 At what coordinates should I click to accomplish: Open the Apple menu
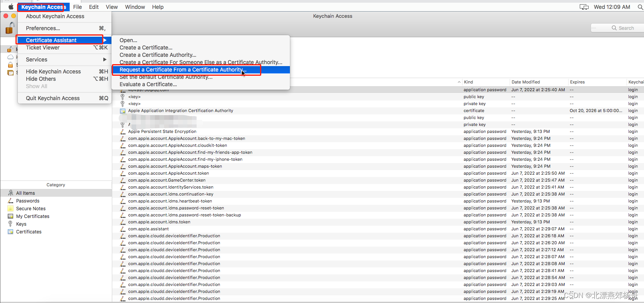coord(11,7)
